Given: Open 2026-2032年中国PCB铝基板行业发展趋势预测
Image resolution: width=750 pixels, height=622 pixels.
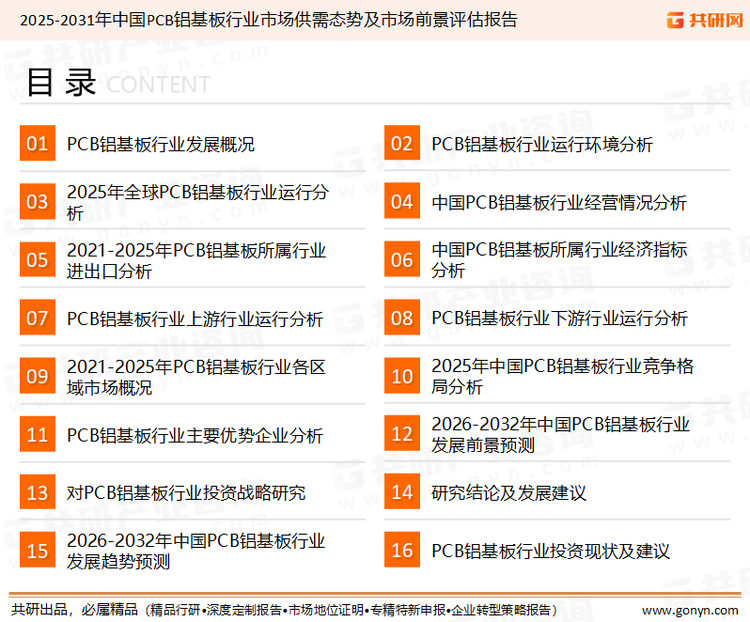Looking at the screenshot, I should coord(196,551).
